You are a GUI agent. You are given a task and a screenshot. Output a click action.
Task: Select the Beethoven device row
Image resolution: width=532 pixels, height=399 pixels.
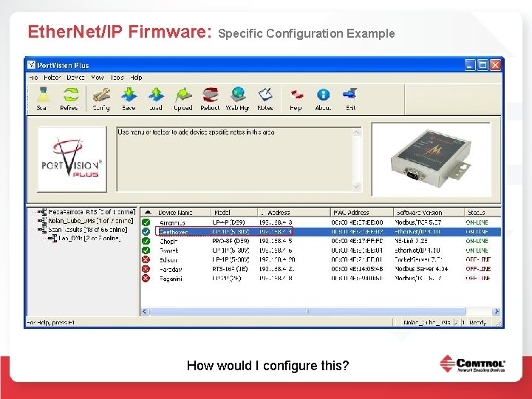pyautogui.click(x=321, y=232)
